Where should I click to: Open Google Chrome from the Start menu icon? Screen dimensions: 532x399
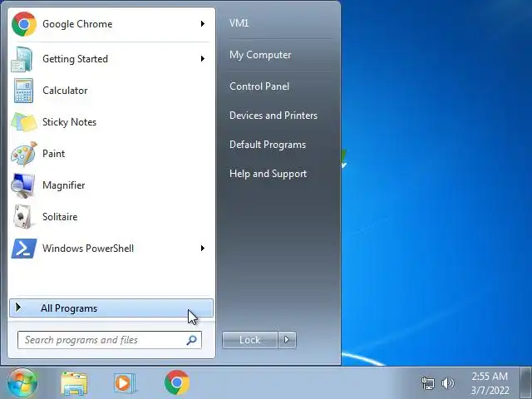pyautogui.click(x=24, y=24)
